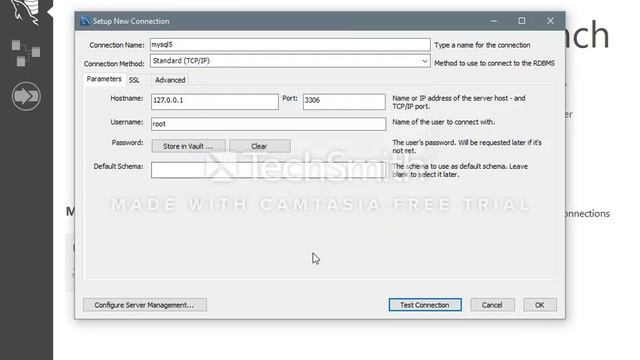Click the Workbench icon in dialog title bar
This screenshot has width=640, height=360.
[x=85, y=21]
